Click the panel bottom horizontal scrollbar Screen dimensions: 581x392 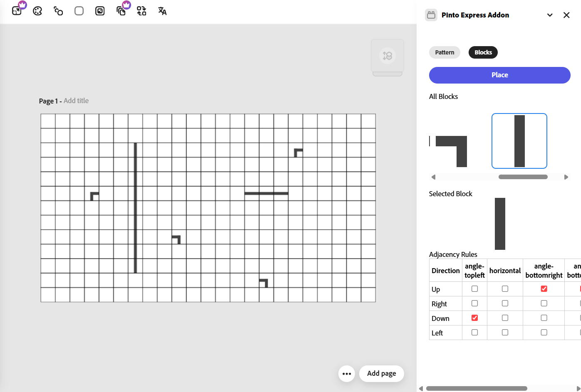click(x=477, y=389)
